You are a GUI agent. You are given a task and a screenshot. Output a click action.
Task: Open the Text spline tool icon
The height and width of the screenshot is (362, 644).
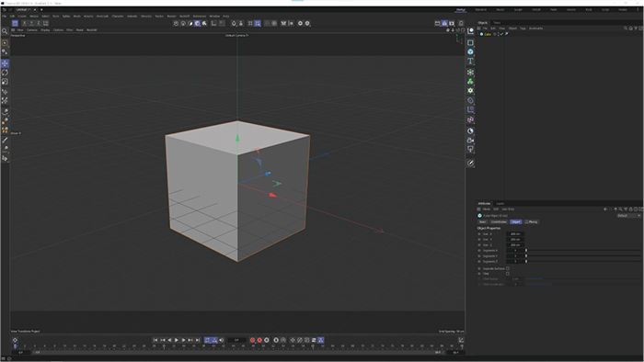click(x=470, y=61)
